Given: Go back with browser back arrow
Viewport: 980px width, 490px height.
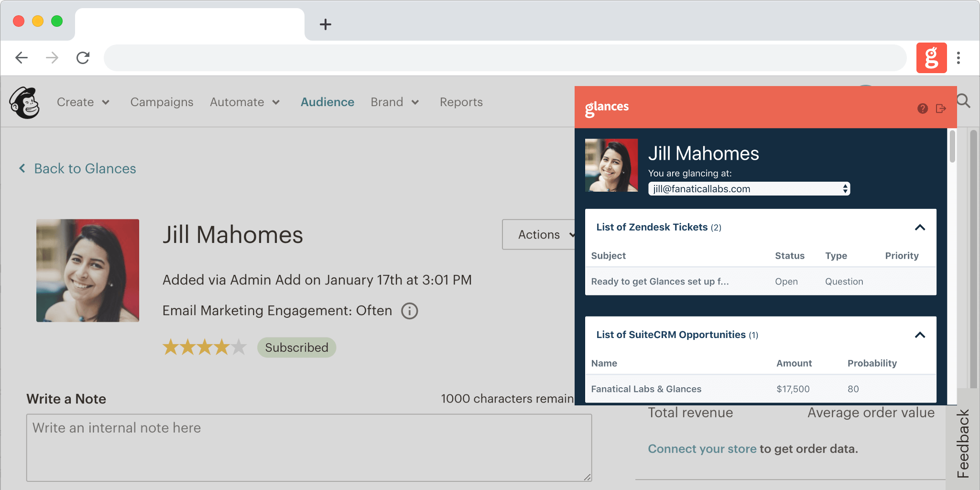Looking at the screenshot, I should tap(22, 58).
